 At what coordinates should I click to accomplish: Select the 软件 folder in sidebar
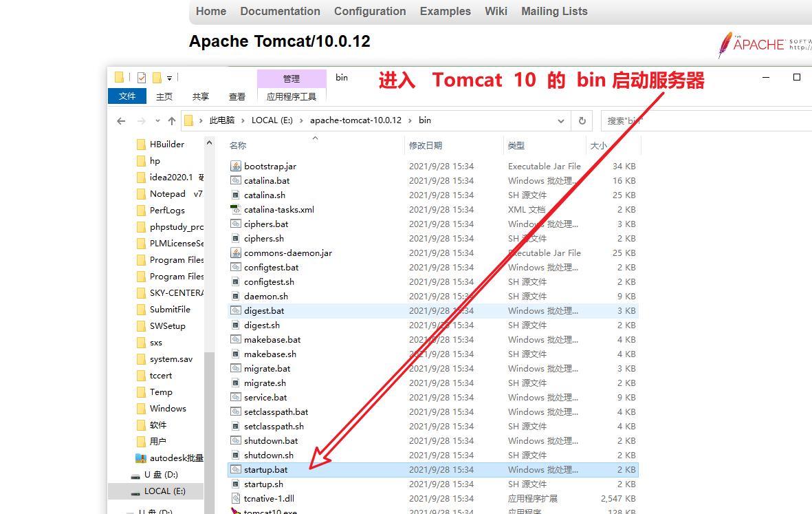158,425
